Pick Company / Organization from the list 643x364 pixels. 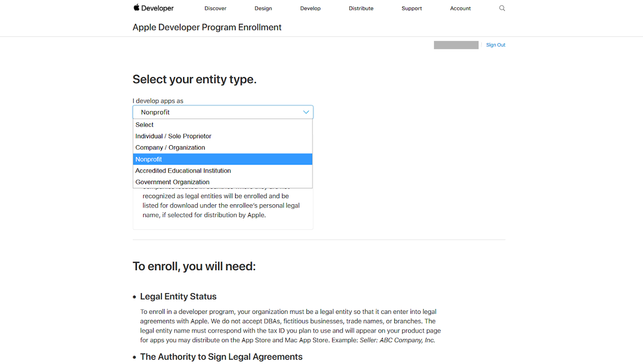tap(223, 147)
